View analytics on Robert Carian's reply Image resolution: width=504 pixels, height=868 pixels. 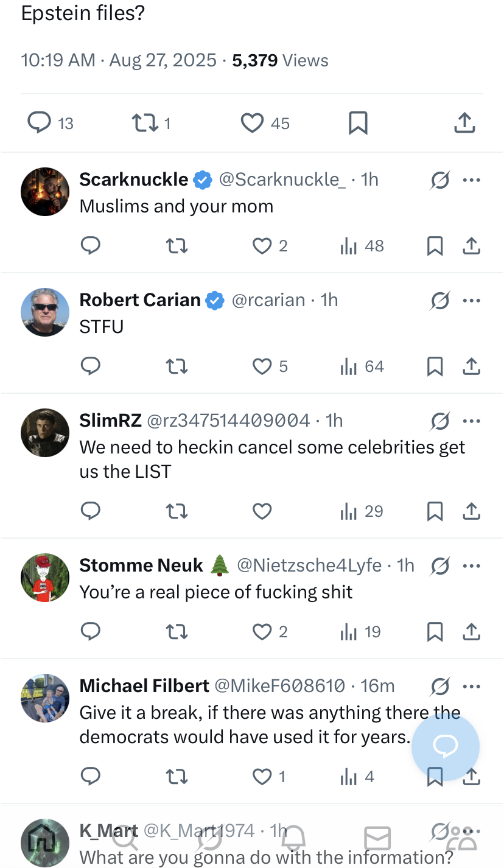[x=348, y=366]
